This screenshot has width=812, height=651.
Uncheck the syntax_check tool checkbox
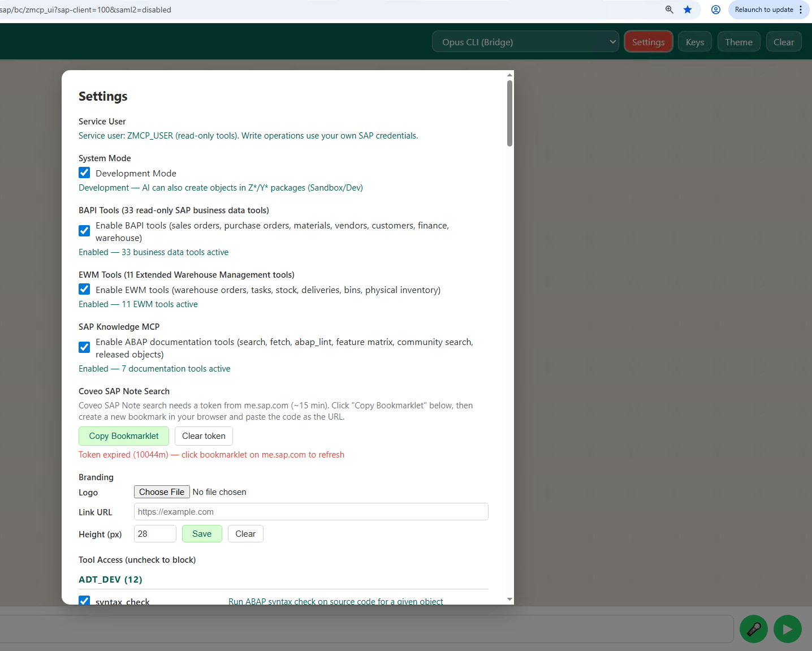(x=84, y=601)
